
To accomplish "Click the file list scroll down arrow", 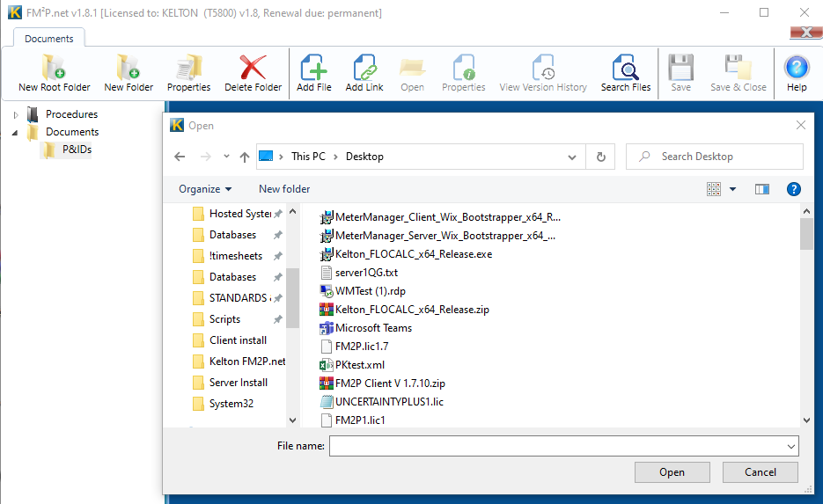I will click(807, 420).
